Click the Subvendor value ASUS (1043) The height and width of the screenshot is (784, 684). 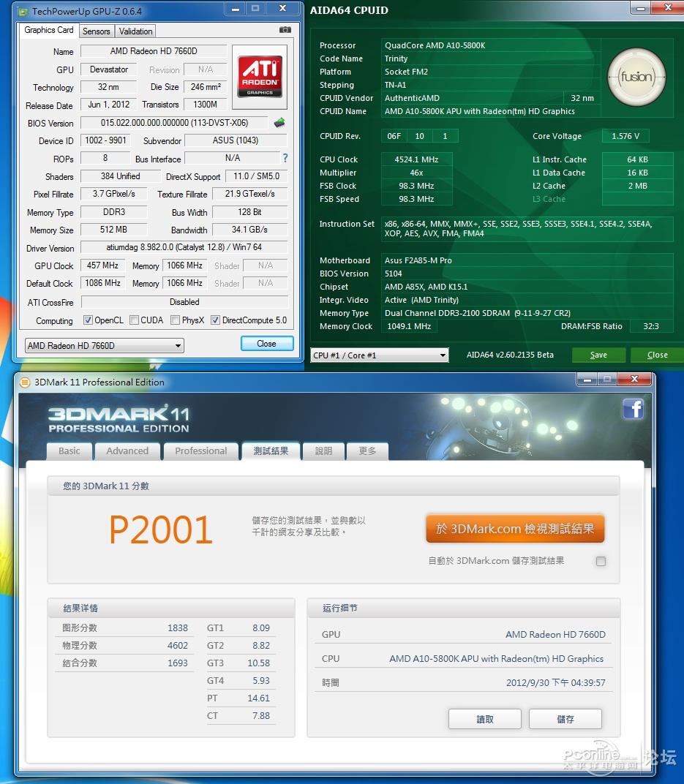236,140
